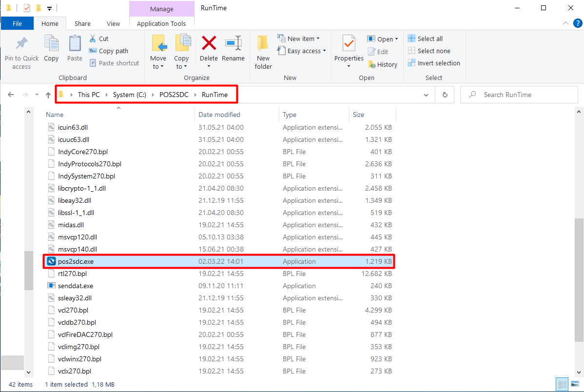Viewport: 584px width, 392px height.
Task: Open the Application Tools tab
Action: 161,23
